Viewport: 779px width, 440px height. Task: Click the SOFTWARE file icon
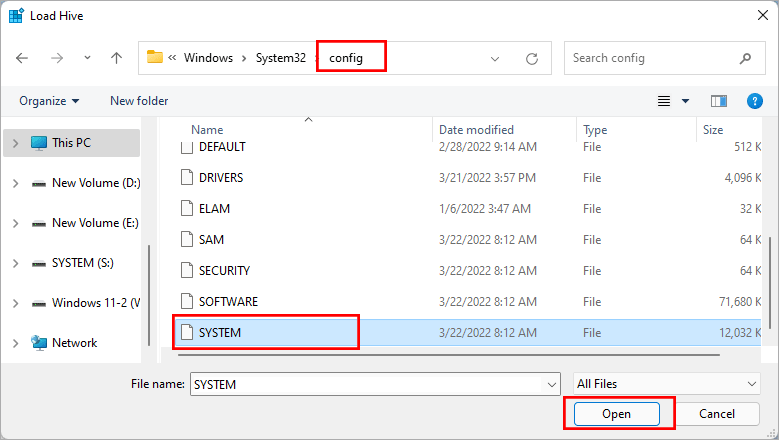click(187, 301)
